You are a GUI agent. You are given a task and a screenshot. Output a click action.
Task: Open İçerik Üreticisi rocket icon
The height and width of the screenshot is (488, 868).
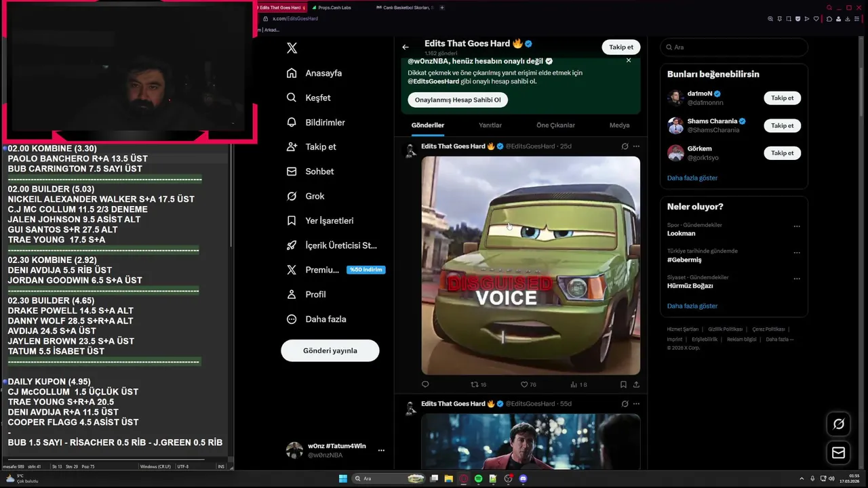[x=292, y=245]
